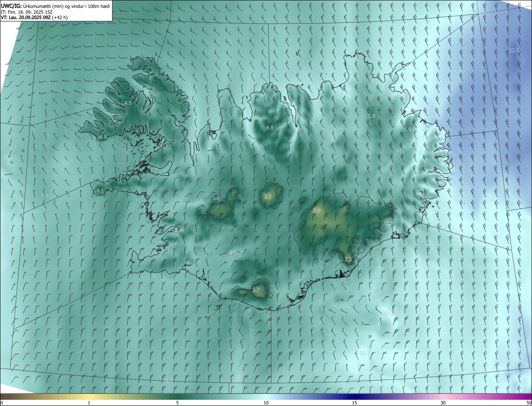Click the 4.8 value label
532x406 pixels.
click(270, 127)
